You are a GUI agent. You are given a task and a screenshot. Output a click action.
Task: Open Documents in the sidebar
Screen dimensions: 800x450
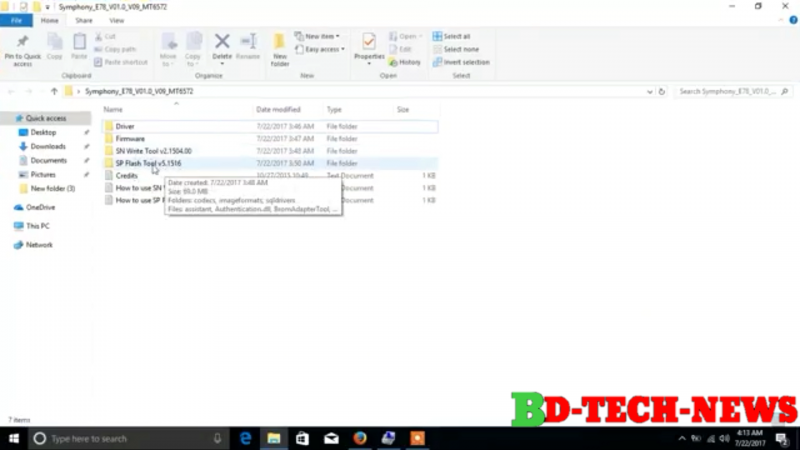48,160
